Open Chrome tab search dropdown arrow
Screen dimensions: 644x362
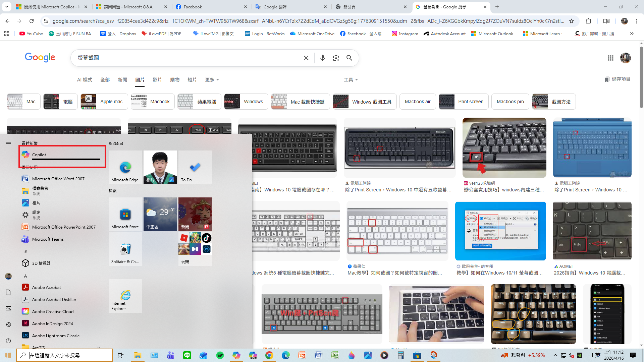pos(7,7)
